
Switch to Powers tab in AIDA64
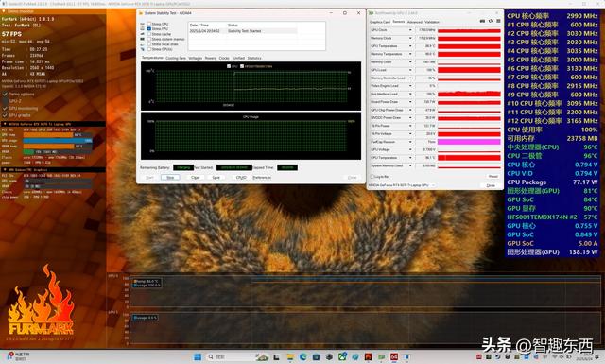[210, 58]
